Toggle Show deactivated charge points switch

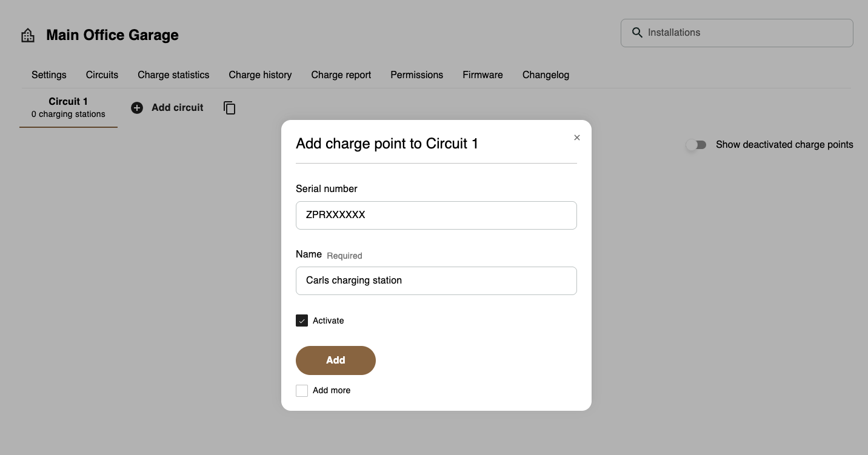tap(696, 145)
